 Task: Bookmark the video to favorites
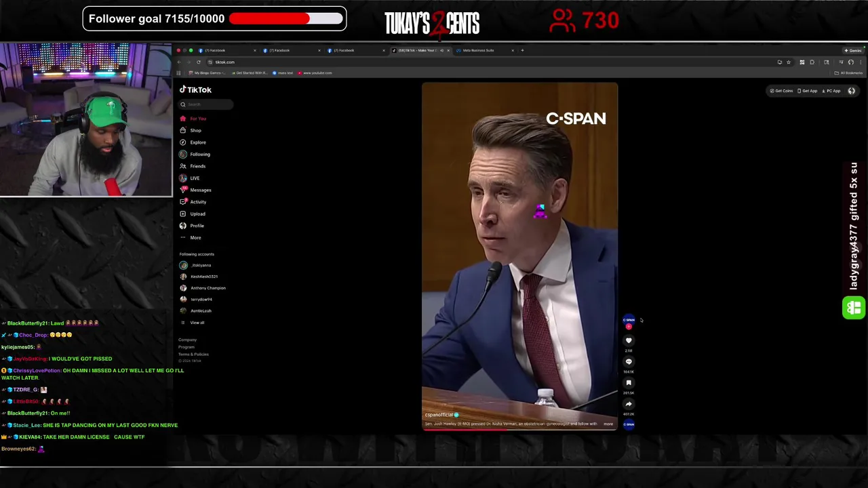coord(629,383)
